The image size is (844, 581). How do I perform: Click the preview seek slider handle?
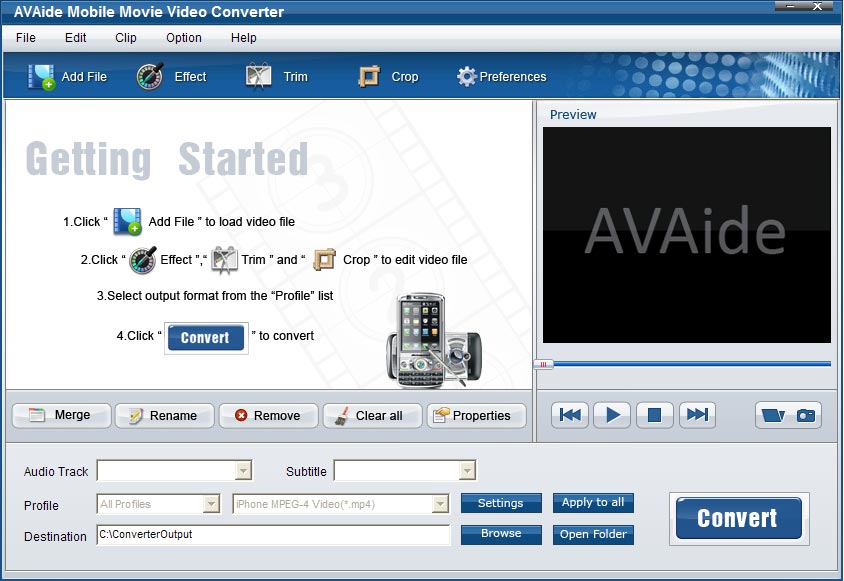(x=544, y=365)
